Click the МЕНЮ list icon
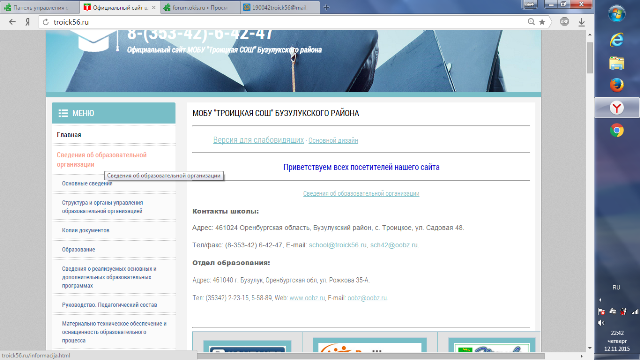 [63, 113]
